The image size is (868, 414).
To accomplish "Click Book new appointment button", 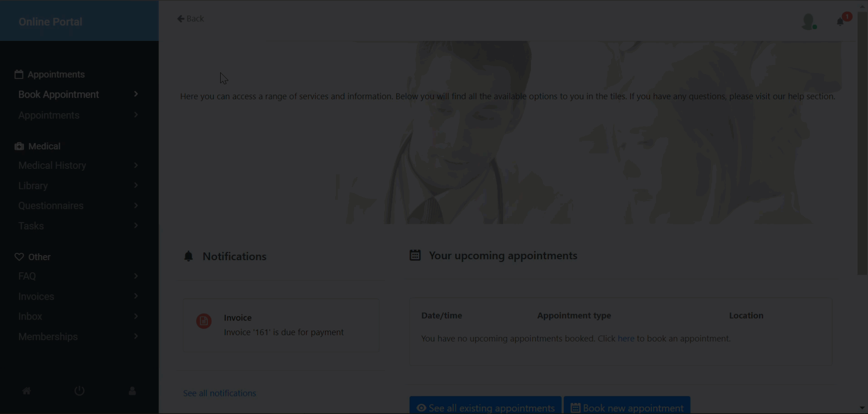I will point(627,407).
